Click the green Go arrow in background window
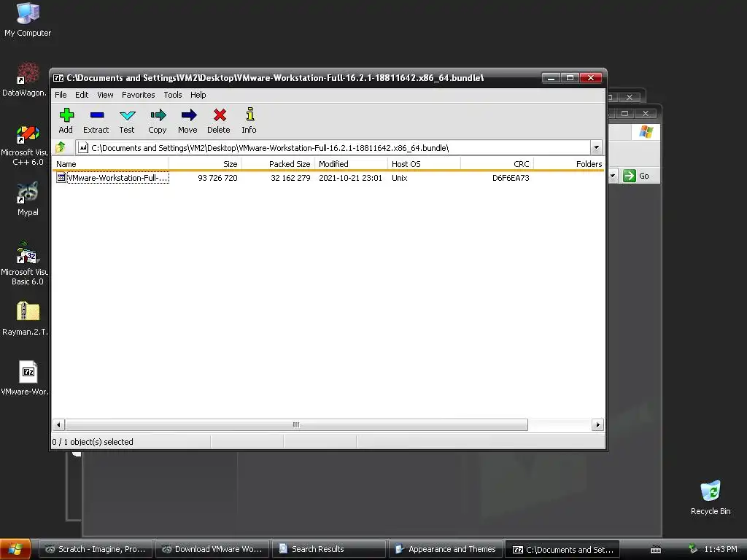Image resolution: width=747 pixels, height=560 pixels. click(x=630, y=176)
